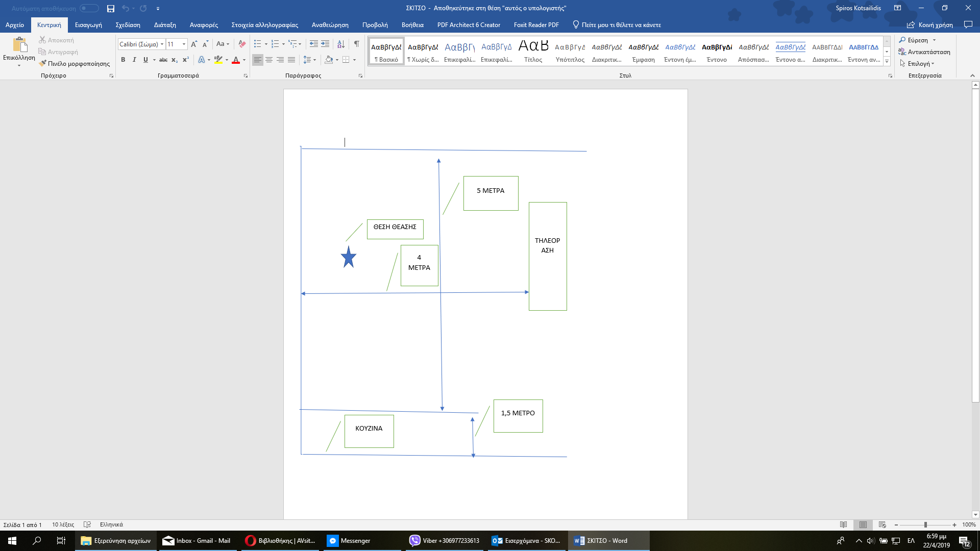Toggle the AutoSave switch in title bar
980x551 pixels.
point(89,8)
